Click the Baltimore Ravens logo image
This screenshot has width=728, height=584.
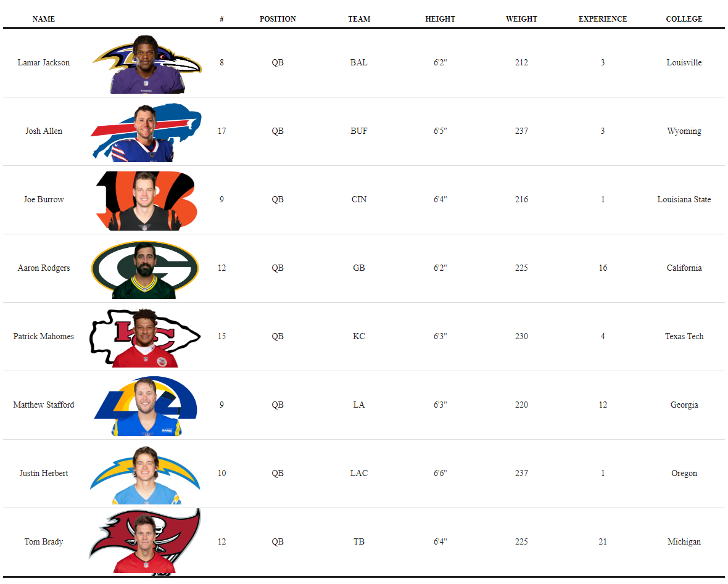click(147, 64)
